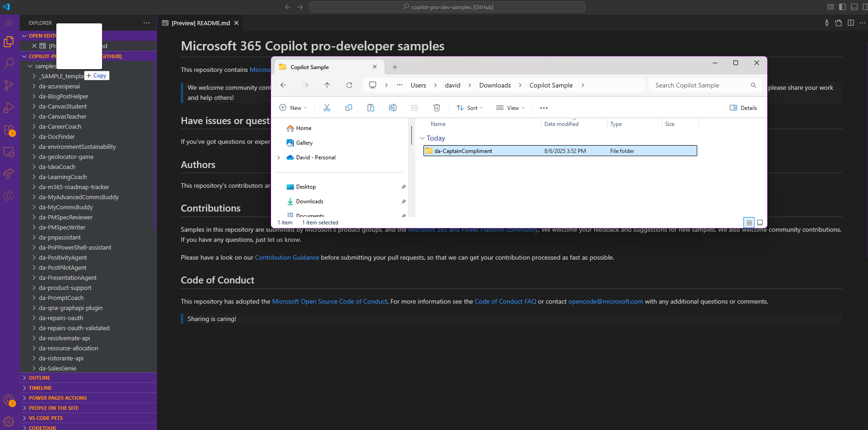
Task: Open the Live Share view icon
Action: point(9,174)
